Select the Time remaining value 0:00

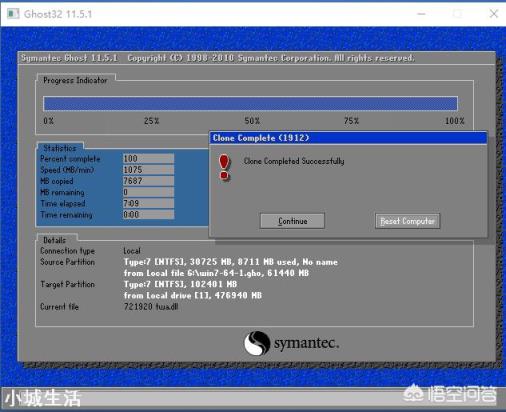tap(148, 214)
